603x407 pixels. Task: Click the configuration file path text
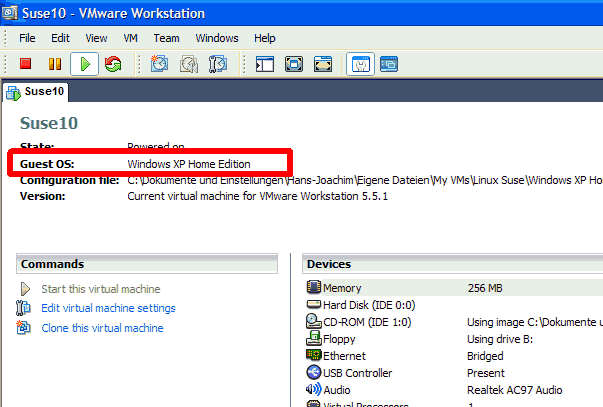pyautogui.click(x=365, y=180)
